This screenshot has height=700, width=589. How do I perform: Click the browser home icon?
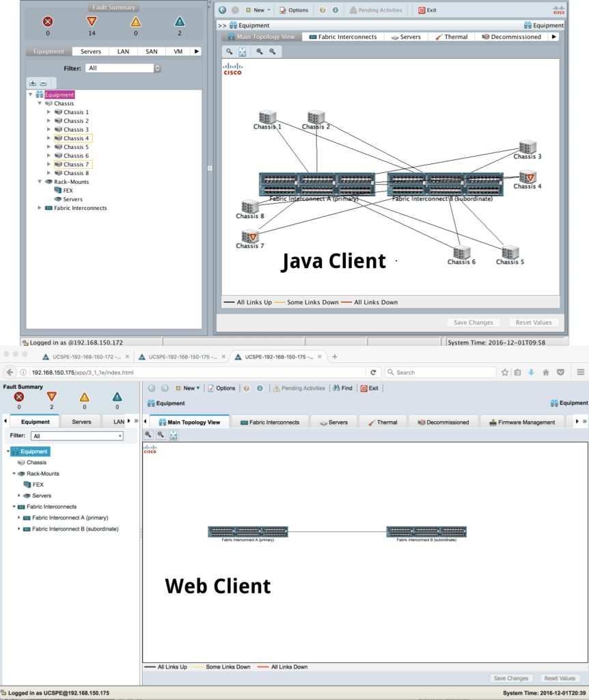click(546, 373)
